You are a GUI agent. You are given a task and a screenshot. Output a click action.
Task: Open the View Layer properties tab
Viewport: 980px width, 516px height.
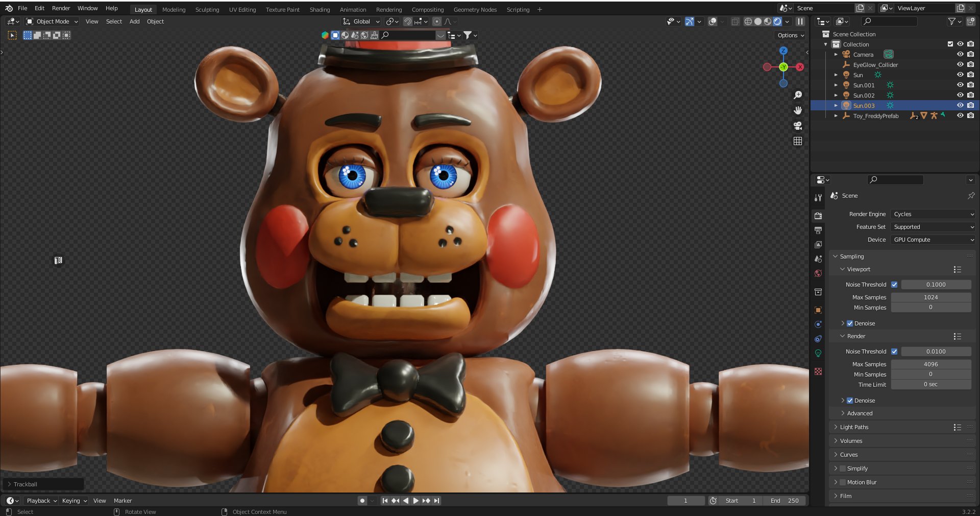point(818,245)
